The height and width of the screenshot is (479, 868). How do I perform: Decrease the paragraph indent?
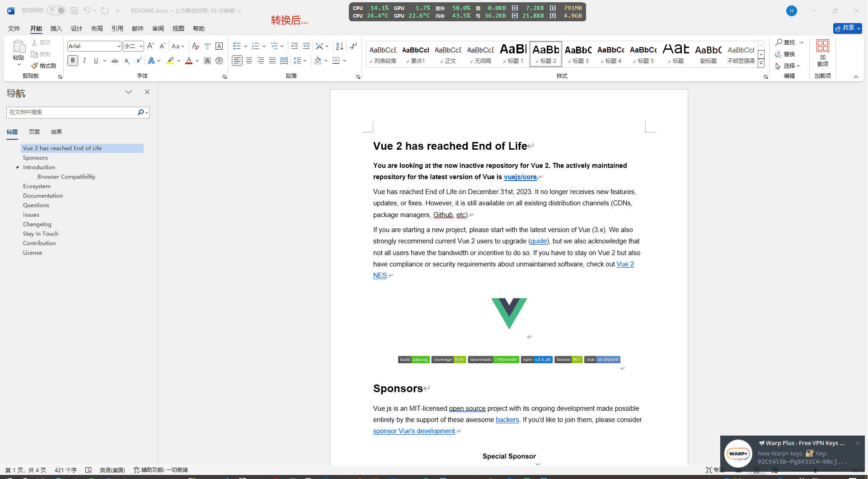pos(295,46)
